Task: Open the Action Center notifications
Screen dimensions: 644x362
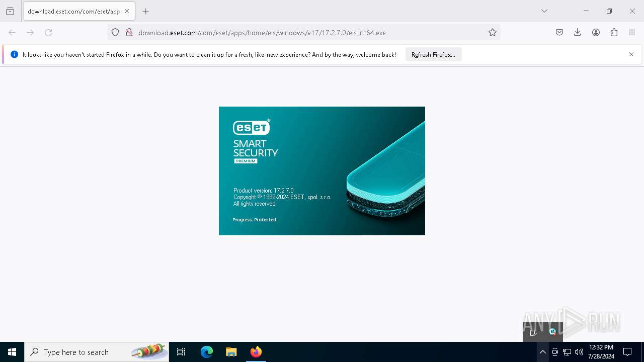Action: coord(627,352)
